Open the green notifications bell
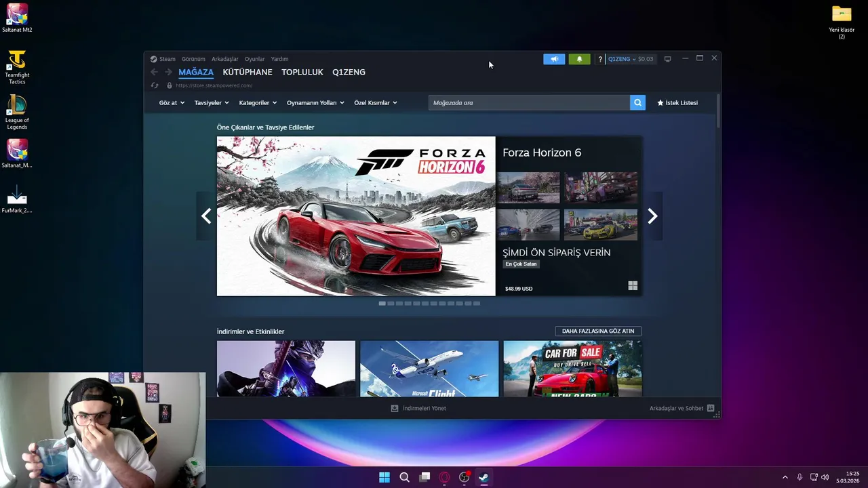The width and height of the screenshot is (868, 488). point(579,59)
